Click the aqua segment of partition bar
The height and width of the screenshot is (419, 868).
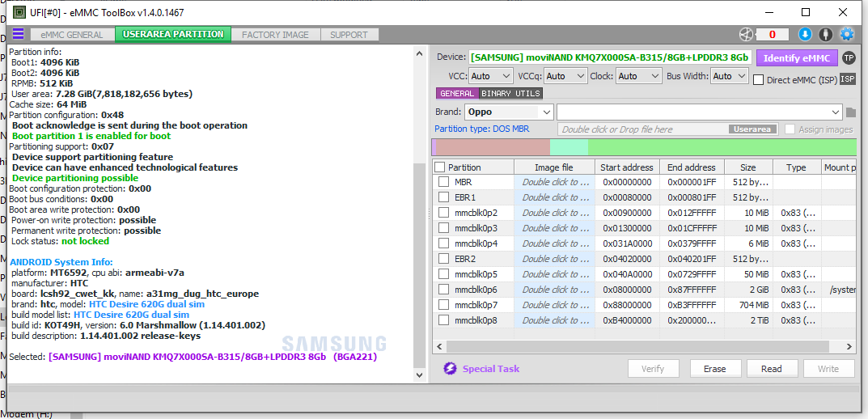tap(569, 147)
